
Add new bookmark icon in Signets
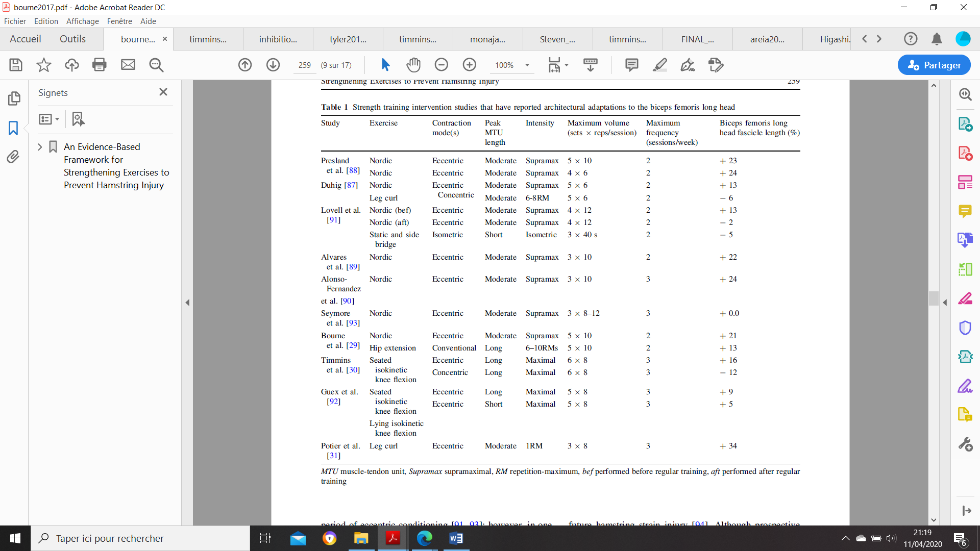[x=78, y=119]
